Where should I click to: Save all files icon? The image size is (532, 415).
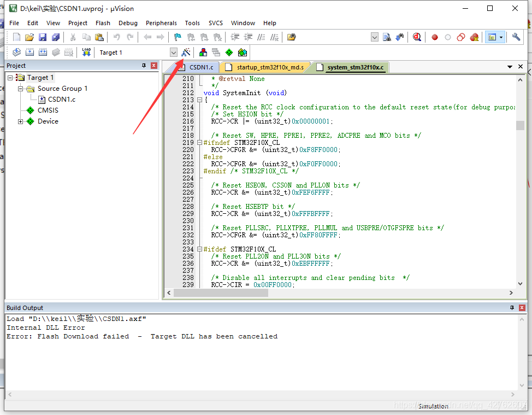(x=56, y=37)
